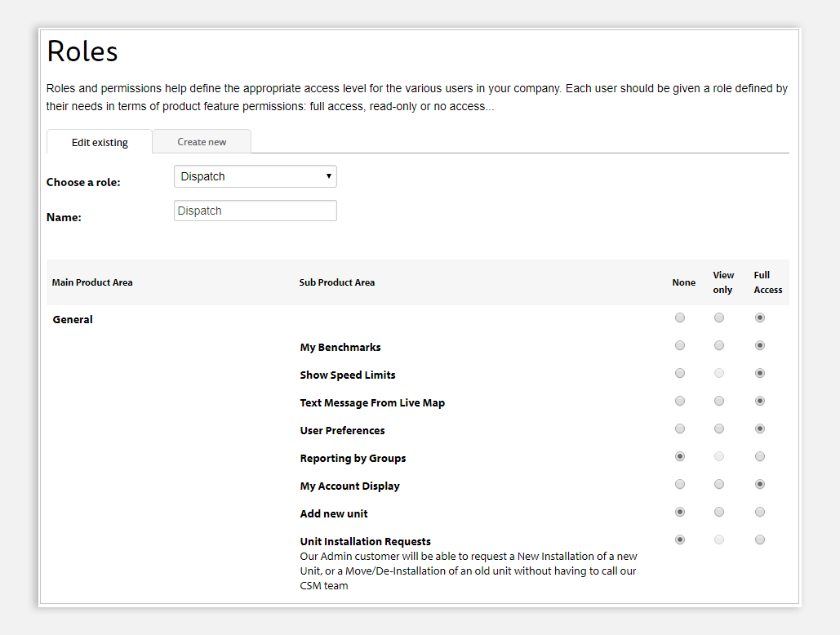Select View only for Add new unit
Viewport: 840px width, 635px height.
pyautogui.click(x=719, y=512)
